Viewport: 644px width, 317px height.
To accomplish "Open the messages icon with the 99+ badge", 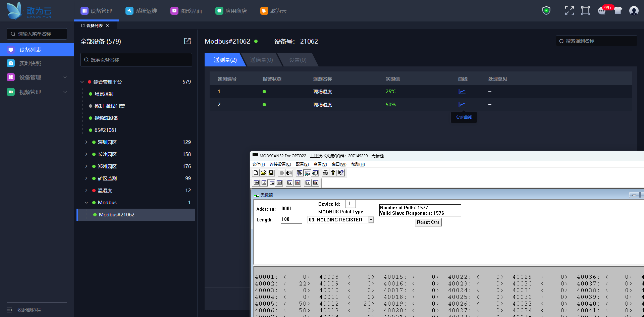I will pyautogui.click(x=602, y=11).
